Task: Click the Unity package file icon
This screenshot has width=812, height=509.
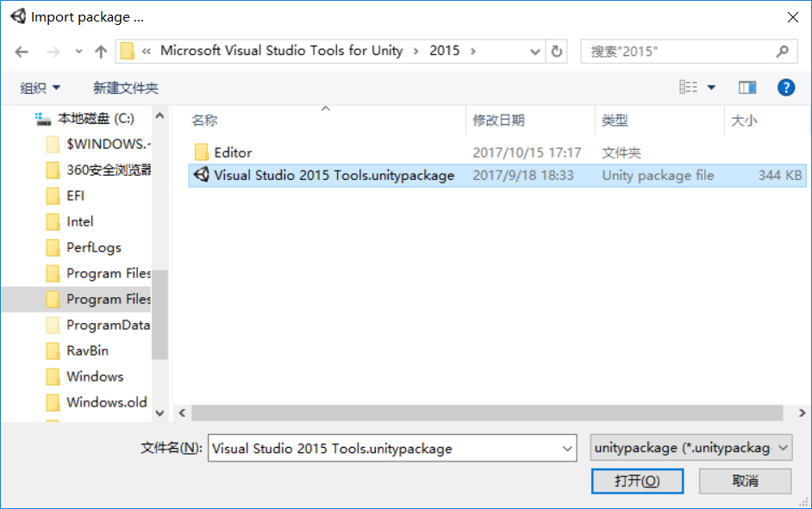Action: [201, 175]
